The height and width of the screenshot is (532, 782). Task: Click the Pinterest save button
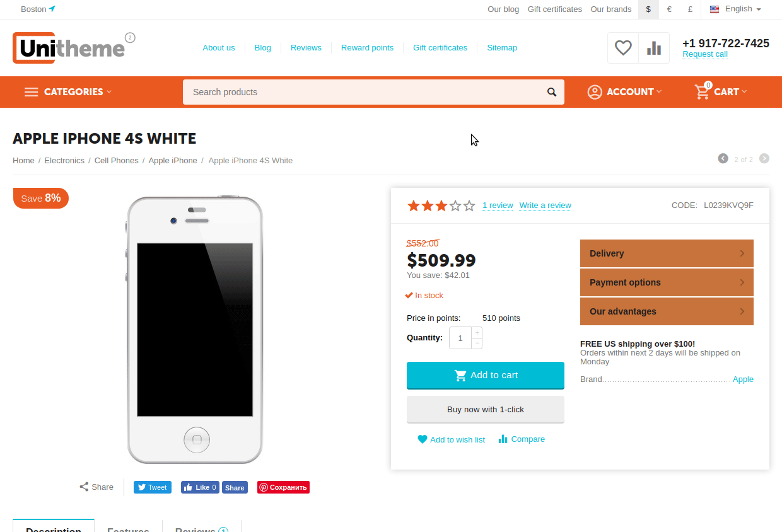283,487
